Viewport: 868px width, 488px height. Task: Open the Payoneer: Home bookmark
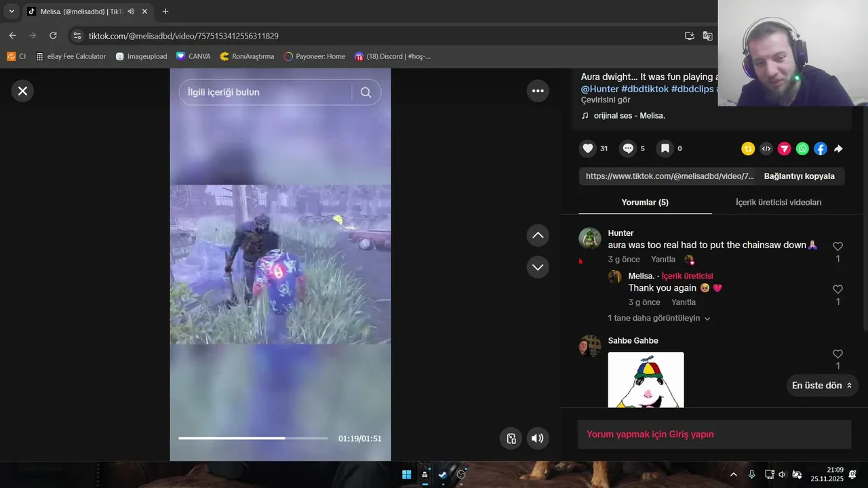click(315, 56)
